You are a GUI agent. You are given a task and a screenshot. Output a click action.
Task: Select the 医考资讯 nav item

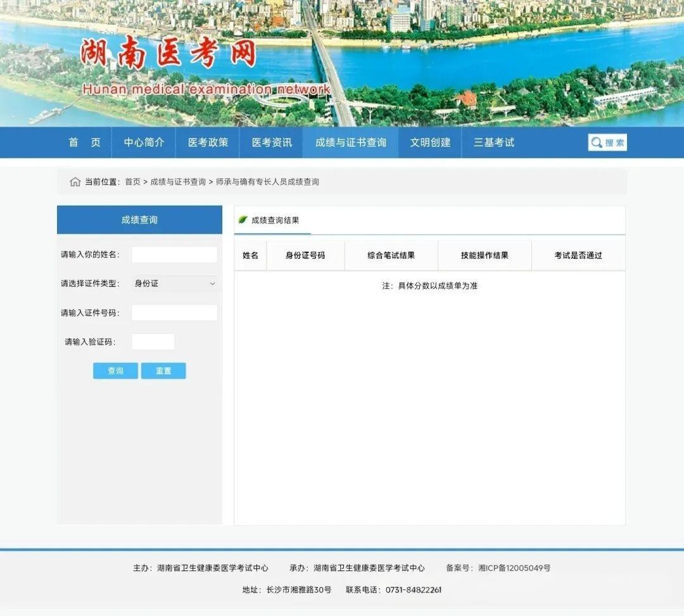[x=272, y=142]
